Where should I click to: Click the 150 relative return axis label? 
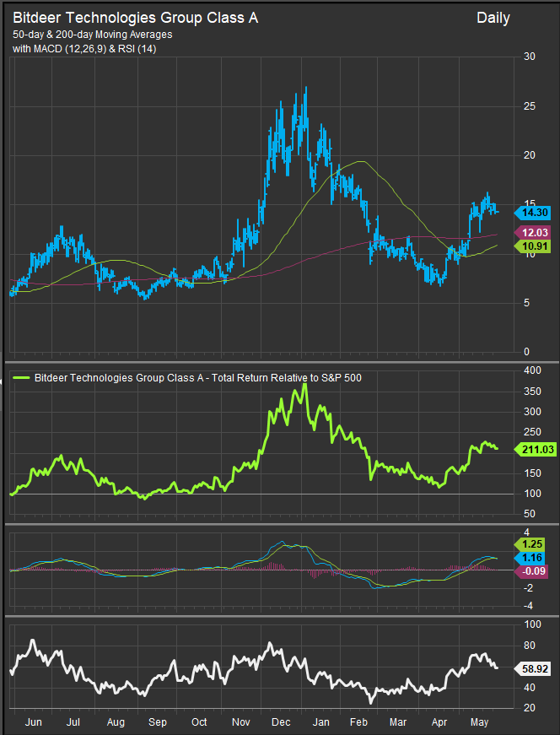click(532, 473)
